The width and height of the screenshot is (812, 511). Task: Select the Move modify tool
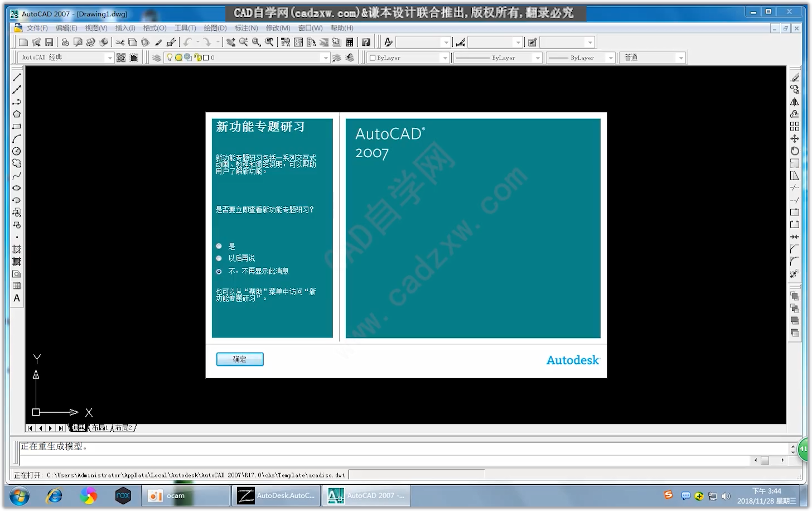[x=795, y=138]
